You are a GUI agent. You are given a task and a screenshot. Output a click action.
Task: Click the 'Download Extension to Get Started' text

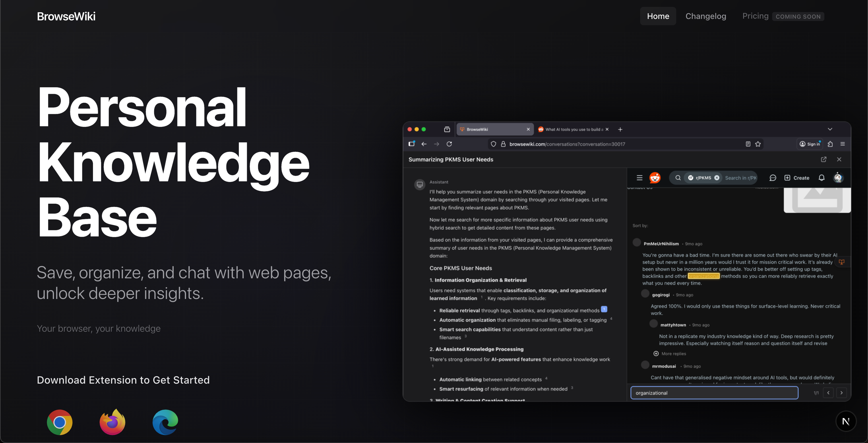tap(123, 380)
